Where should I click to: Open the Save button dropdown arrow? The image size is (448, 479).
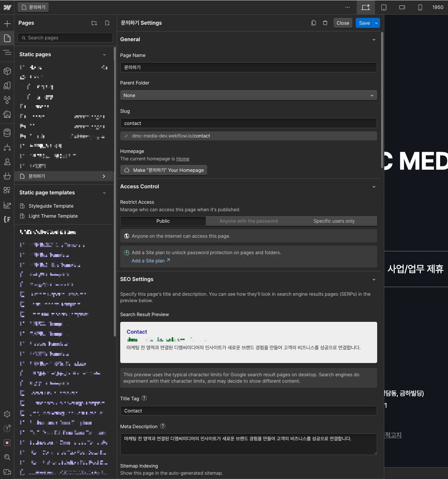pos(376,23)
